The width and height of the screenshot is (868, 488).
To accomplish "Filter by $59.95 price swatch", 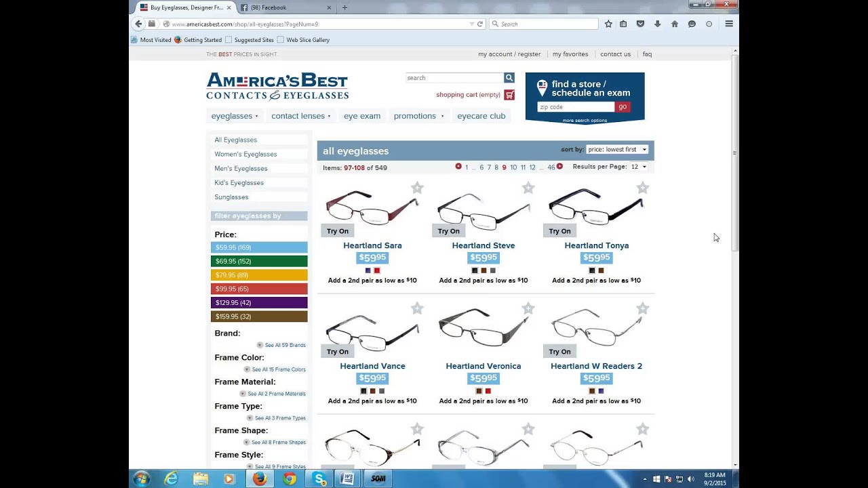I will coord(259,247).
